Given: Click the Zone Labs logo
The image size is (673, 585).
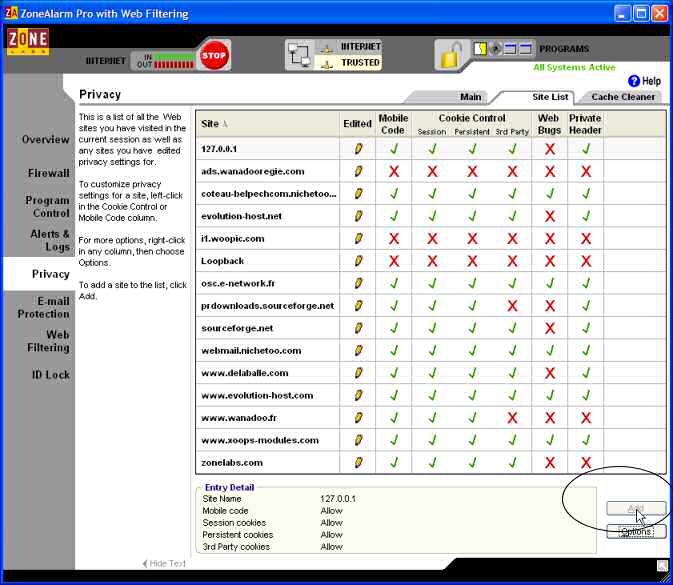Looking at the screenshot, I should click(x=28, y=42).
